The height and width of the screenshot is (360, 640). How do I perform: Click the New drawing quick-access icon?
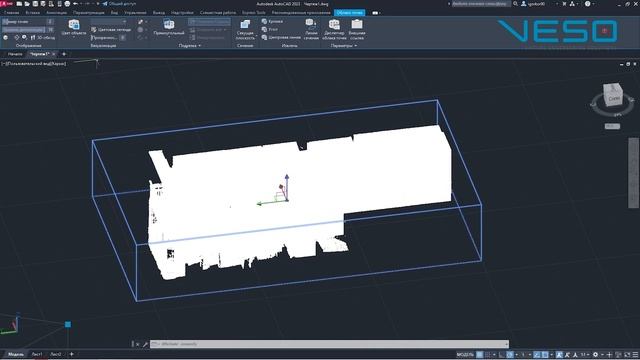(x=19, y=4)
